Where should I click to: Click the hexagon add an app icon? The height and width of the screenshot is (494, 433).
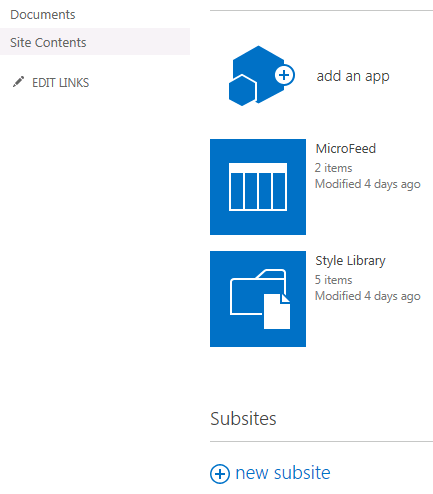click(x=262, y=76)
